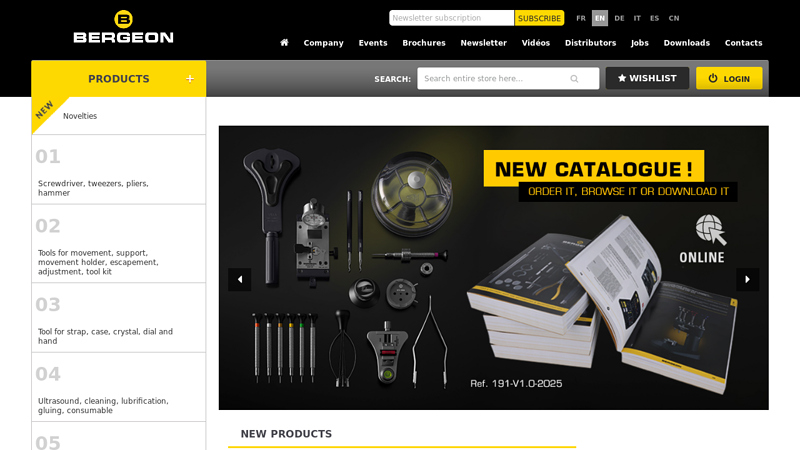Click the newsletter subscription email field

452,18
